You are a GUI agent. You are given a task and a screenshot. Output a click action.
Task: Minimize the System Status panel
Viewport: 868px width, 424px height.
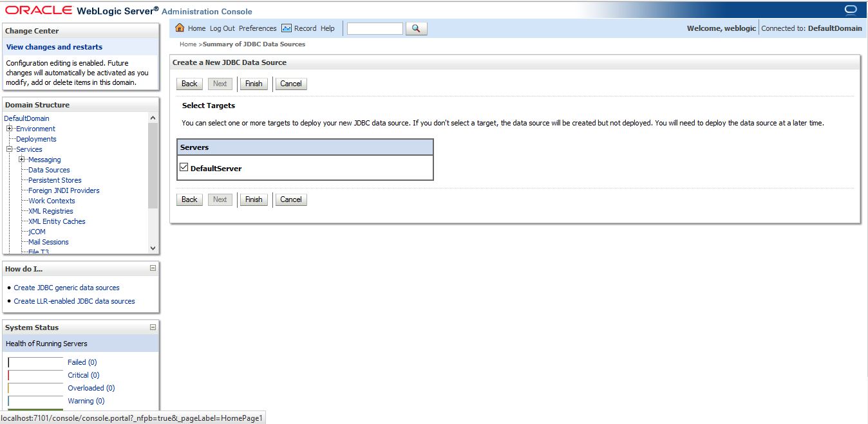point(153,327)
